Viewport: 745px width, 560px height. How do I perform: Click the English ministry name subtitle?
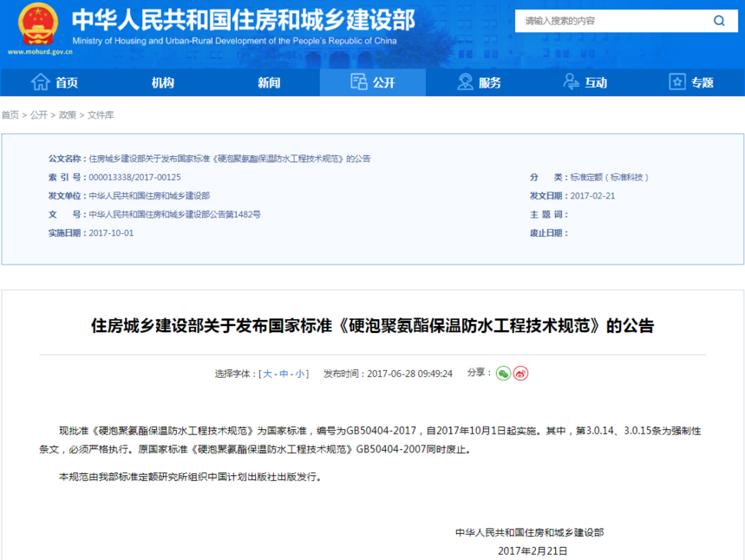tap(234, 41)
